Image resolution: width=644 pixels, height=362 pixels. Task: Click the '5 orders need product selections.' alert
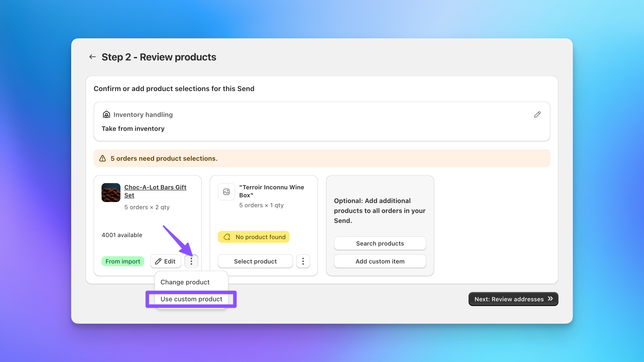click(x=322, y=158)
